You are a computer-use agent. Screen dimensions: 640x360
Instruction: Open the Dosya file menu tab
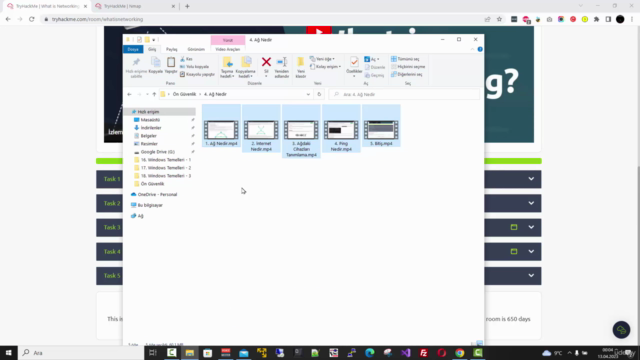click(x=133, y=49)
